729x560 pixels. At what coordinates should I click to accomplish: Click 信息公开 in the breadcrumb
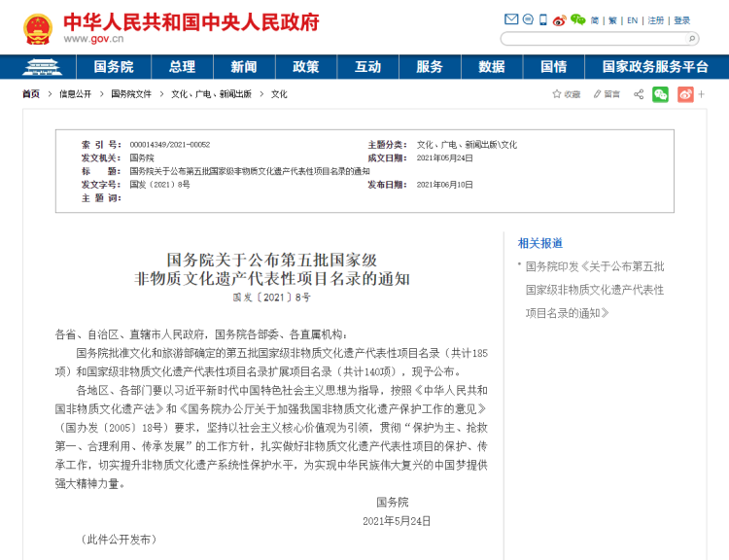(x=75, y=94)
